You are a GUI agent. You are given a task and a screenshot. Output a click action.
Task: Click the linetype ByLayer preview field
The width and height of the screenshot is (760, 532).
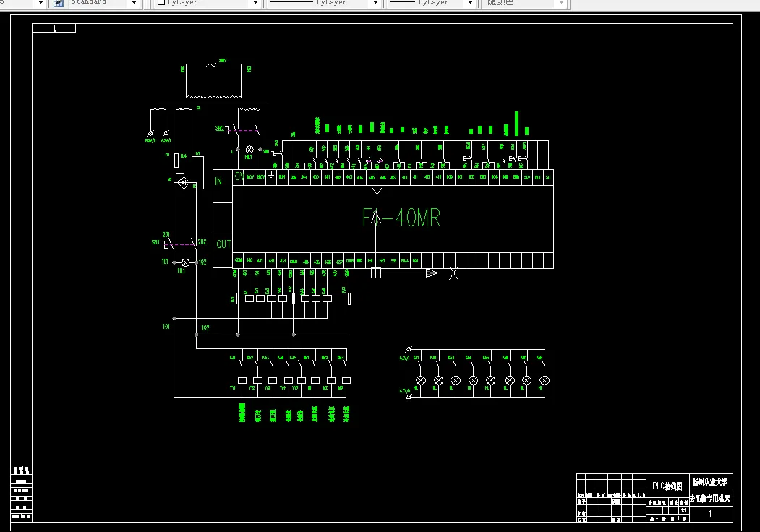click(x=318, y=3)
